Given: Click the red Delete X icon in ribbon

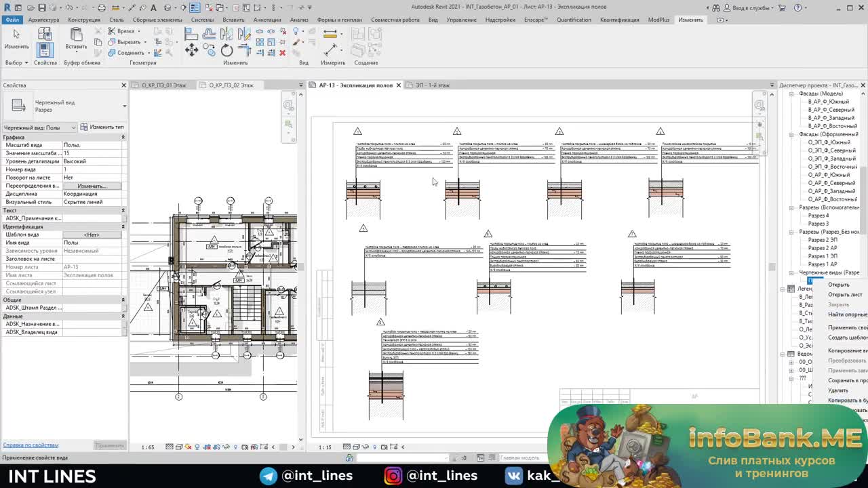Looking at the screenshot, I should pos(282,53).
